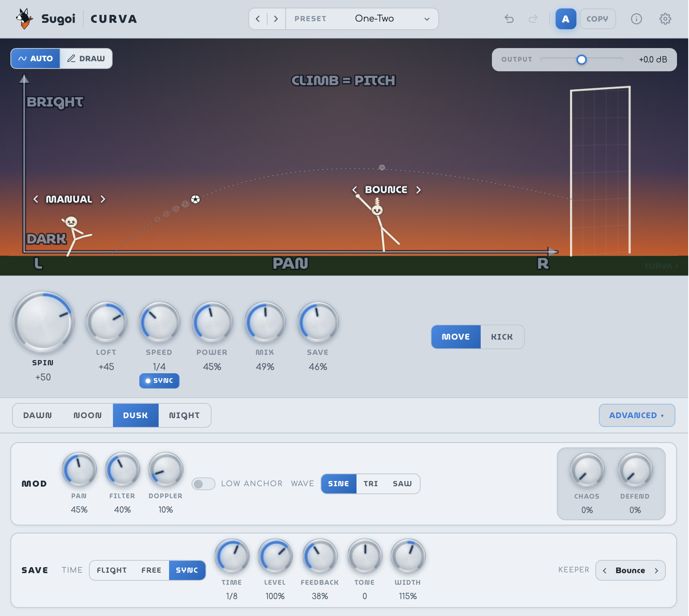This screenshot has height=616, width=689.
Task: Switch to AUTO mode
Action: click(36, 58)
